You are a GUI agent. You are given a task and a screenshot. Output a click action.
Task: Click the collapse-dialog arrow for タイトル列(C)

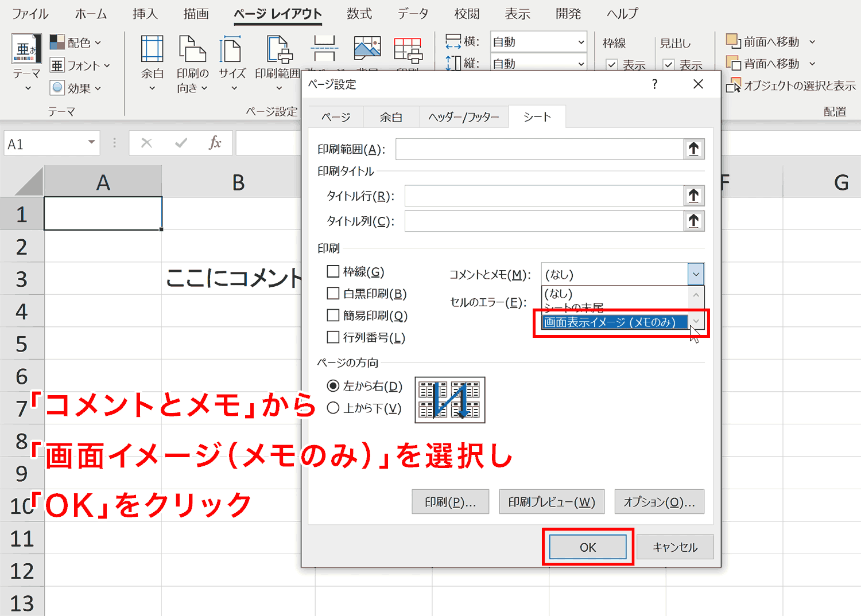coord(694,221)
